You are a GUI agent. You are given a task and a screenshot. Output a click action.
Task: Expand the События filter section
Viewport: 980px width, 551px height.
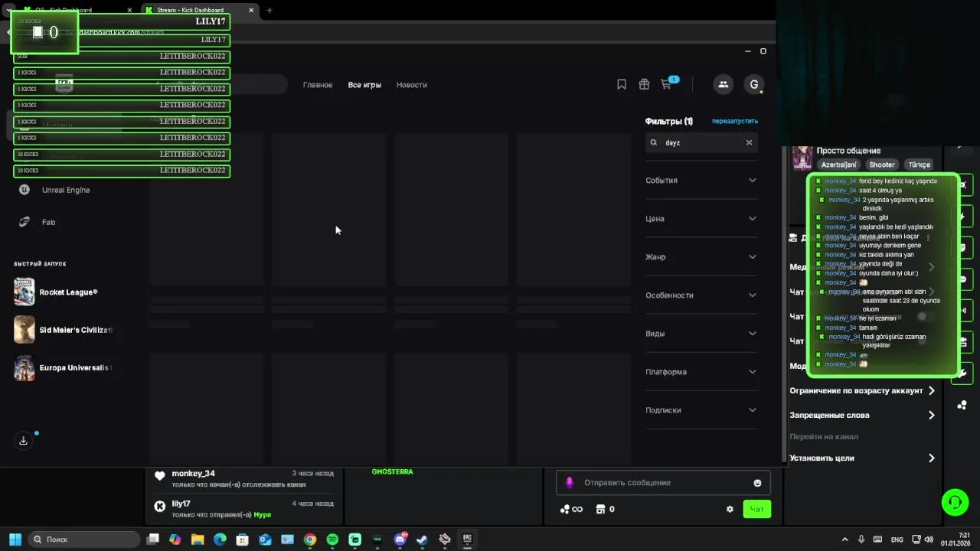[x=701, y=181]
